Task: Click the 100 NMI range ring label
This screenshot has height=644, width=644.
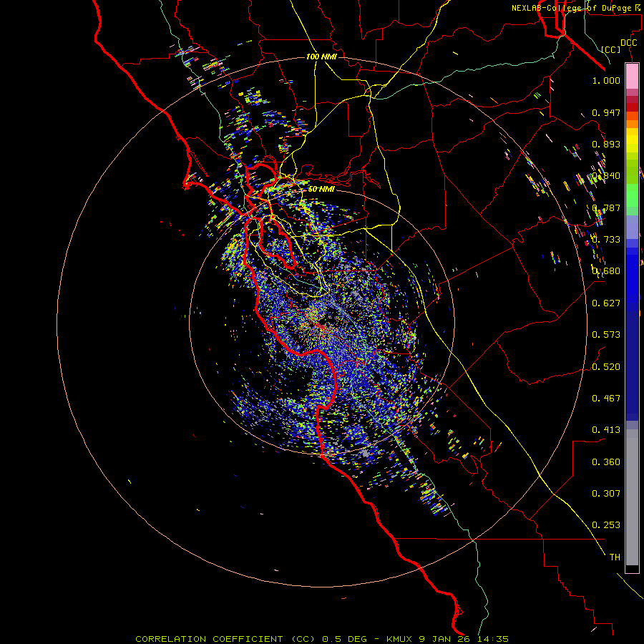Action: click(x=321, y=57)
